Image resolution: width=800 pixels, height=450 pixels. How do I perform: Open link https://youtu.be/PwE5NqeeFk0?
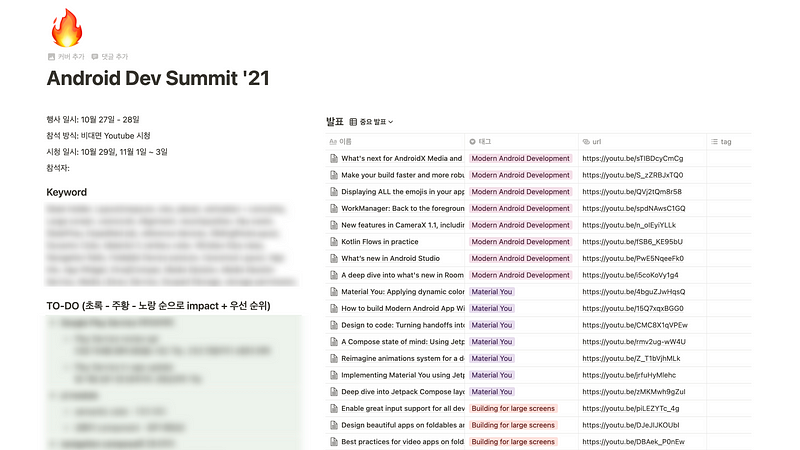pos(633,259)
